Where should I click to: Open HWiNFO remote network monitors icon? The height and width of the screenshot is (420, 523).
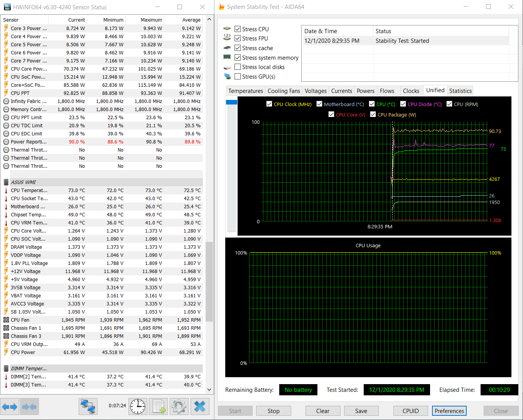coord(88,407)
